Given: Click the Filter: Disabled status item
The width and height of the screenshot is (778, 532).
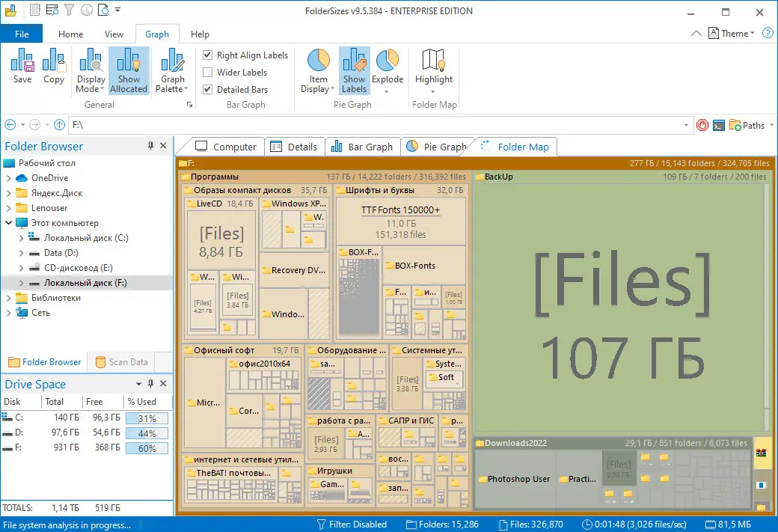Looking at the screenshot, I should click(x=352, y=525).
